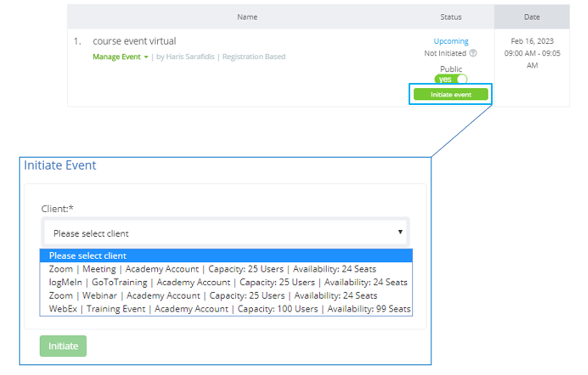Click the Date column header
Screen dimensions: 588x375
[532, 17]
